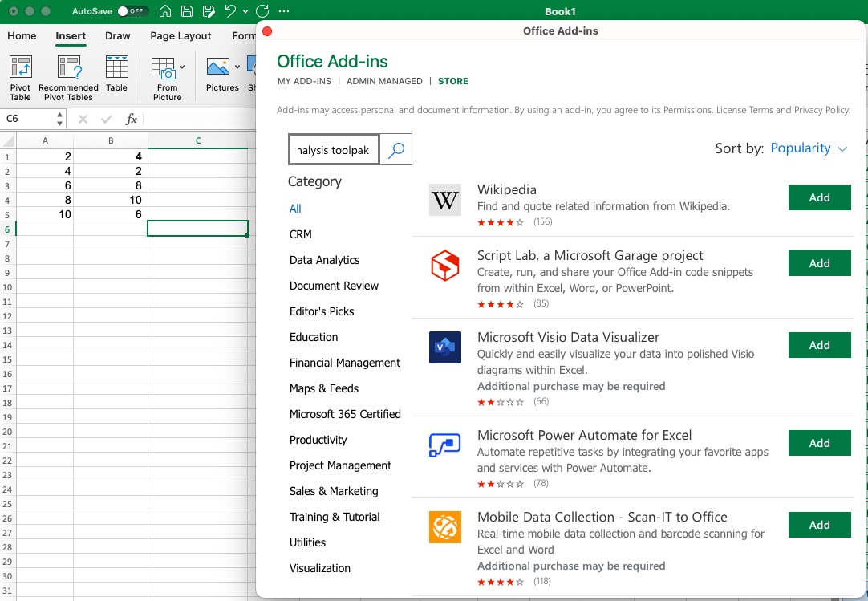Screen dimensions: 868x601
Task: Add the Wikipedia add-in
Action: coord(819,197)
